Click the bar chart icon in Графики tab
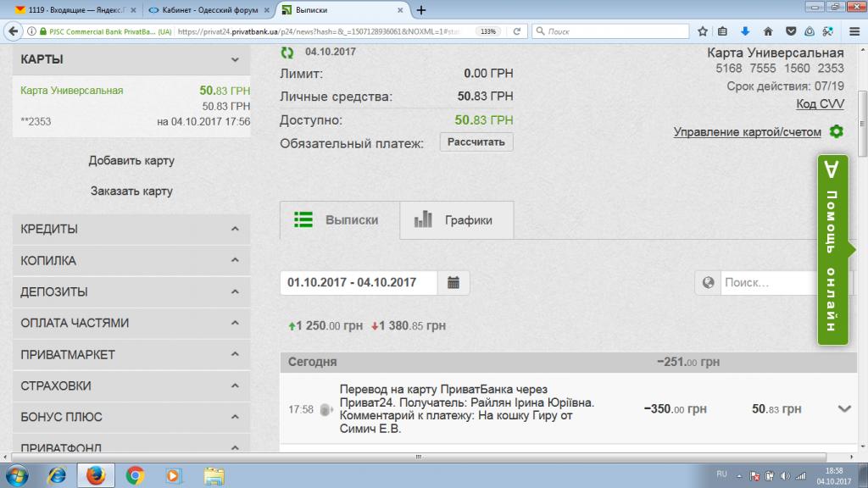868x488 pixels. click(424, 219)
